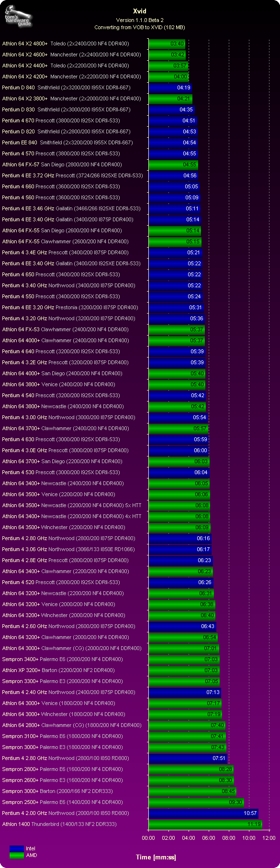Click the Xvid chart title
280x868 pixels.
pos(140,11)
